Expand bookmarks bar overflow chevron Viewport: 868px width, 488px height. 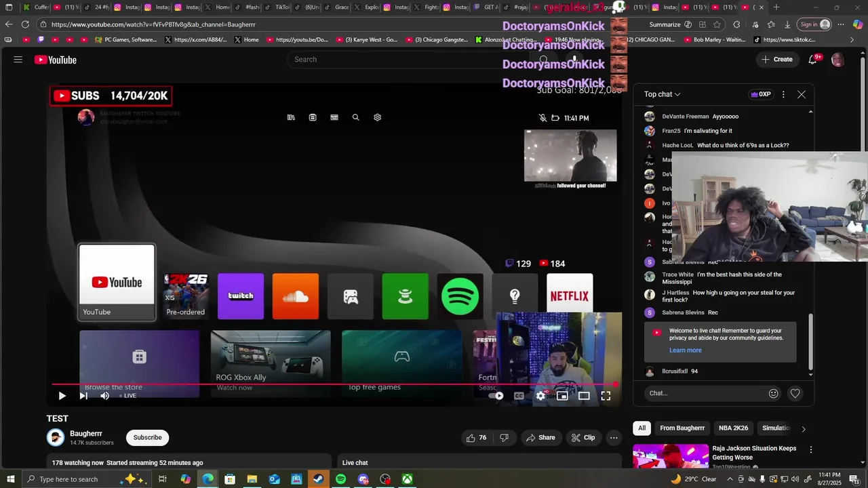click(x=852, y=40)
